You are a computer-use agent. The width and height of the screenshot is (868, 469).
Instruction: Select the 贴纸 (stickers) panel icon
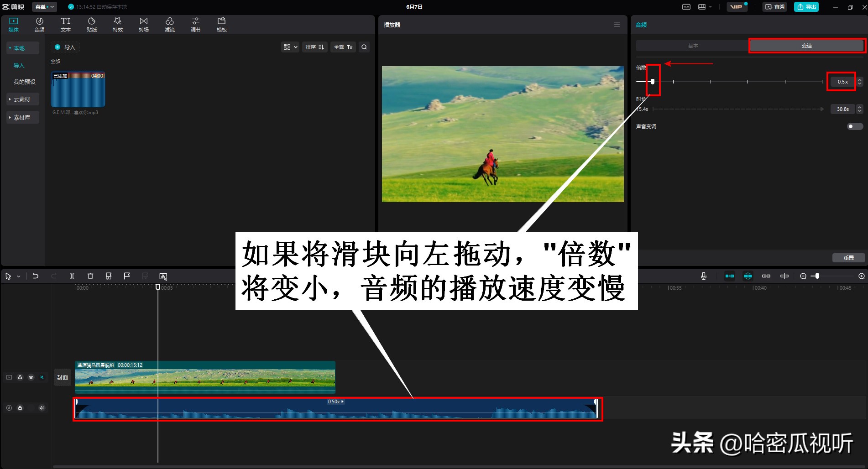click(91, 24)
